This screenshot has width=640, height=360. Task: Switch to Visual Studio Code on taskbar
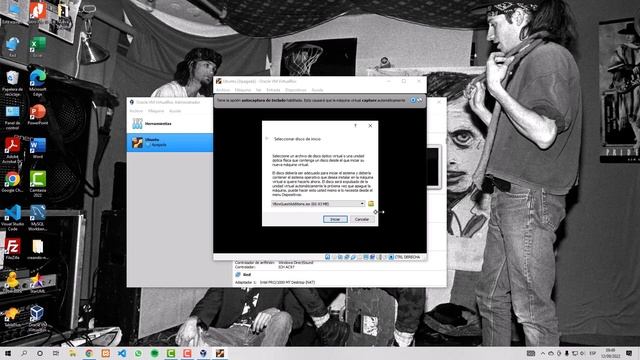point(122,353)
